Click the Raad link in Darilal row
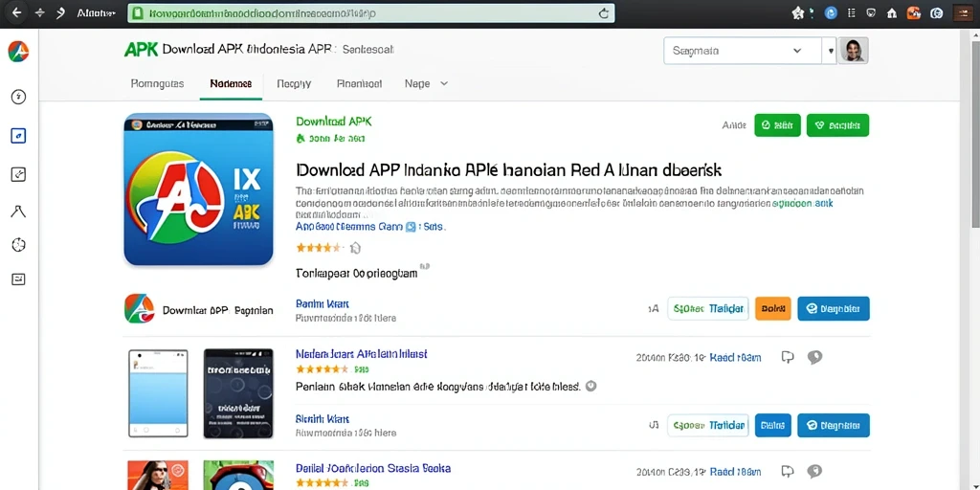The width and height of the screenshot is (980, 490). click(737, 472)
